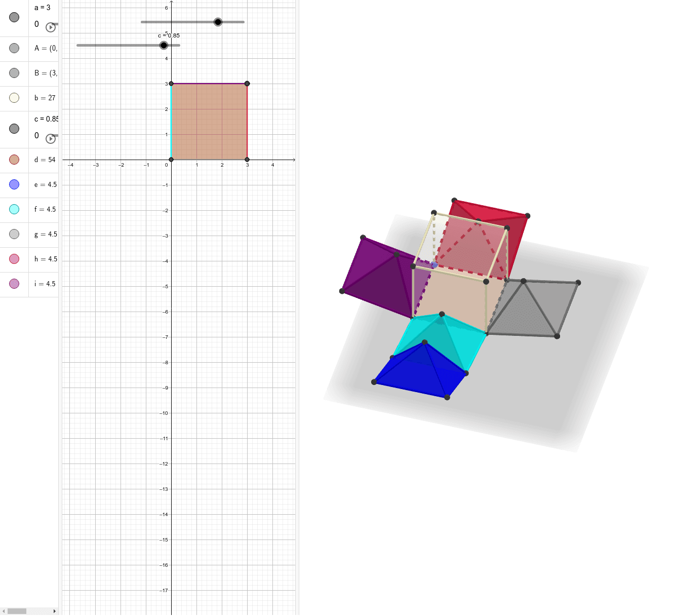Toggle the red circle for d = 54
Image resolution: width=674 pixels, height=616 pixels.
pos(14,160)
